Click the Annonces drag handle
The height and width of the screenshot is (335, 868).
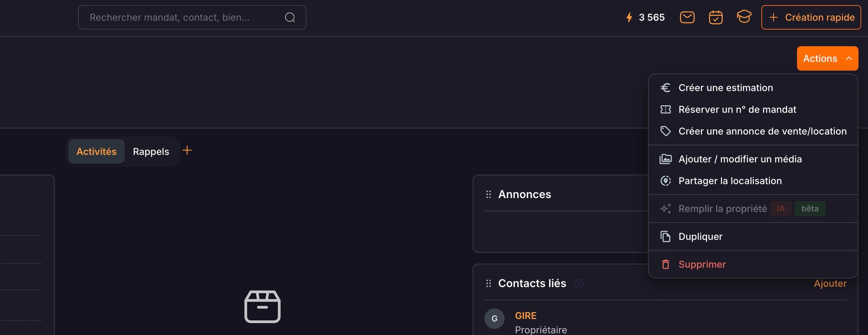488,194
